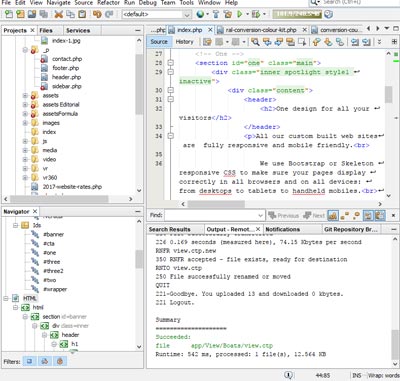
Task: Open the Team menu
Action: (x=168, y=3)
